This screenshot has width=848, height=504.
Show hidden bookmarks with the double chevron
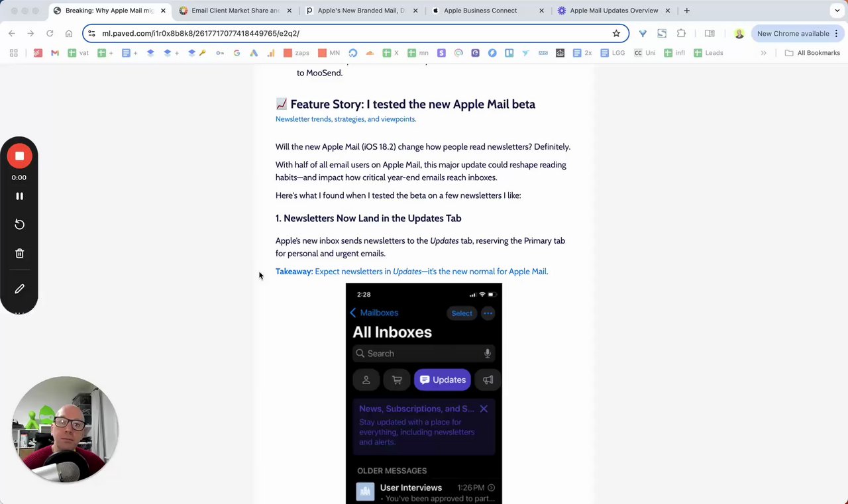coord(763,53)
